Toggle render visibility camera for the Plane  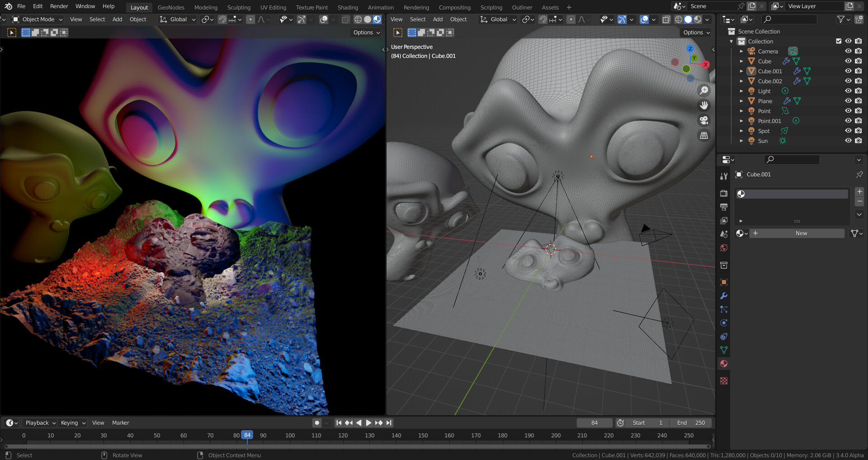click(x=858, y=100)
